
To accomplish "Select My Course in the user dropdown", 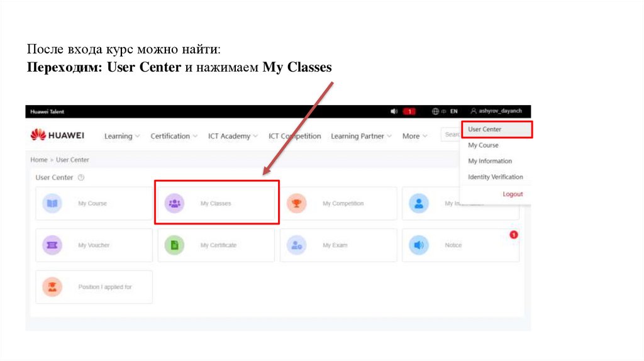I will pos(483,145).
